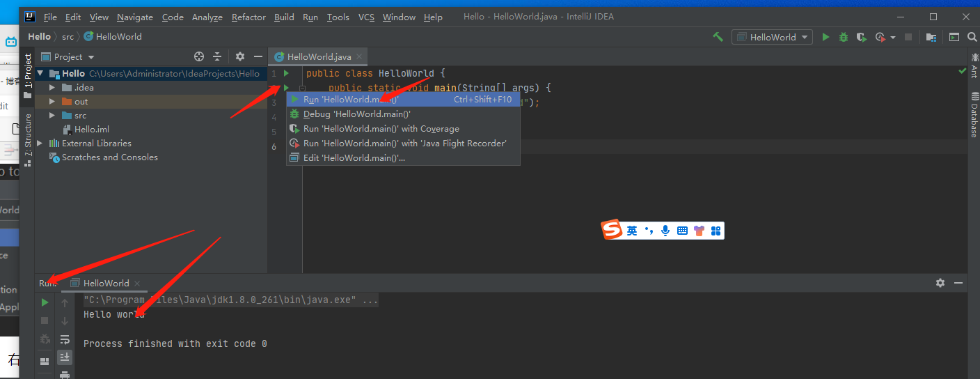This screenshot has height=379, width=980.
Task: Hide the Project panel with minus icon
Action: tap(258, 56)
